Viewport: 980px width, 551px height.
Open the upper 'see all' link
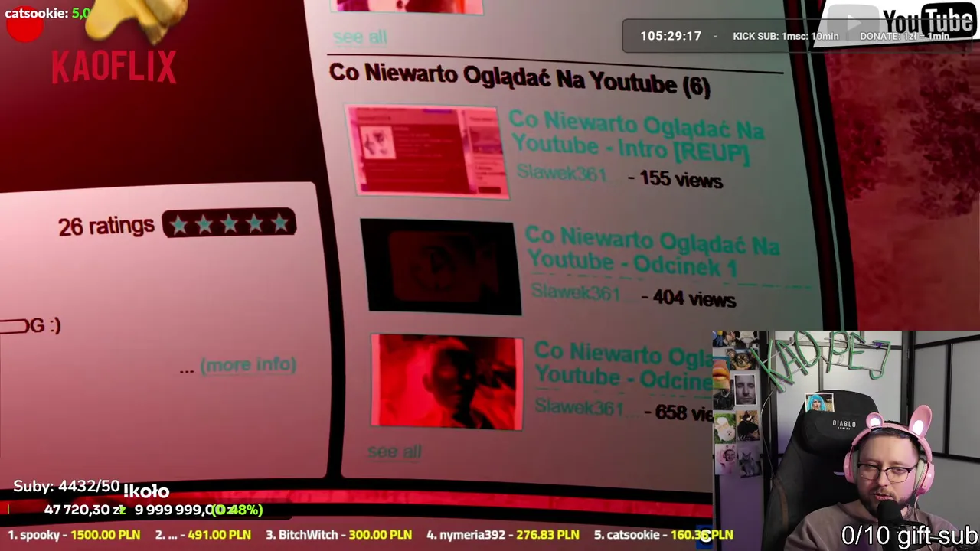click(x=360, y=37)
